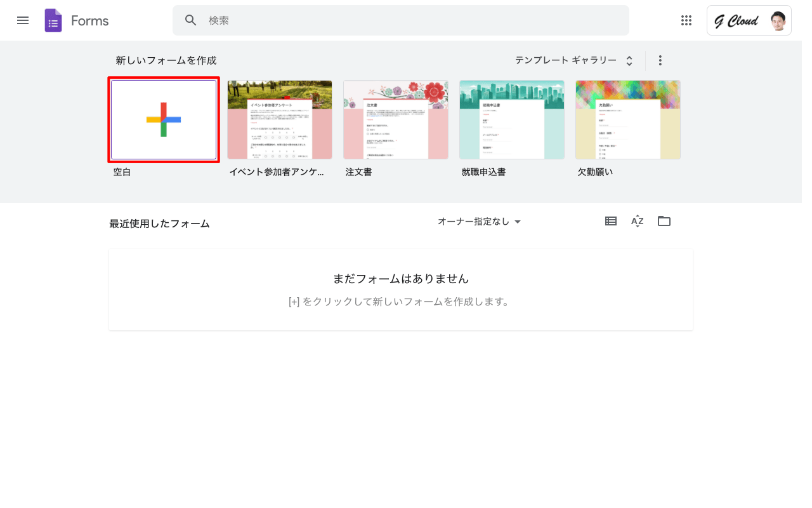The width and height of the screenshot is (812, 508).
Task: Open the オーナー指定なし owner filter dropdown
Action: [480, 222]
